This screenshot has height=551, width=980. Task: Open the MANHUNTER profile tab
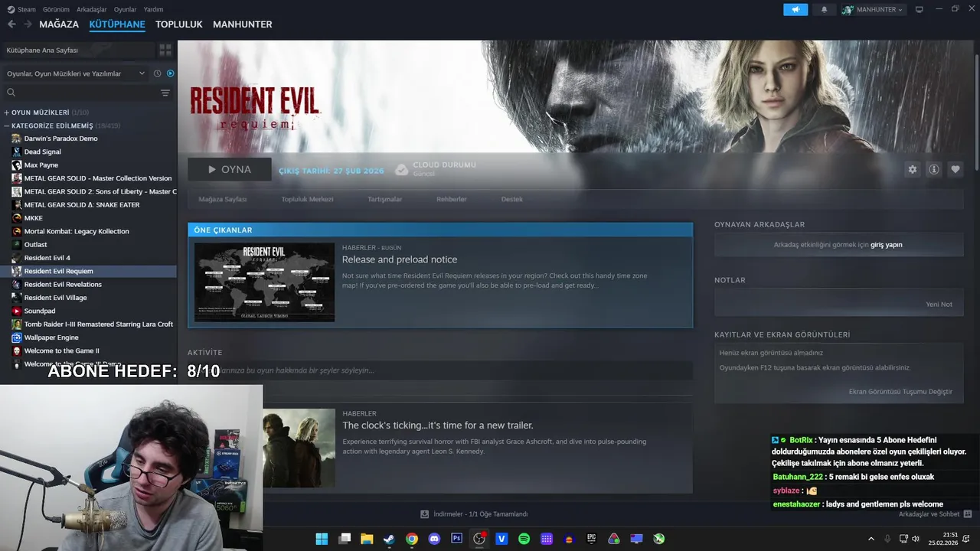243,24
